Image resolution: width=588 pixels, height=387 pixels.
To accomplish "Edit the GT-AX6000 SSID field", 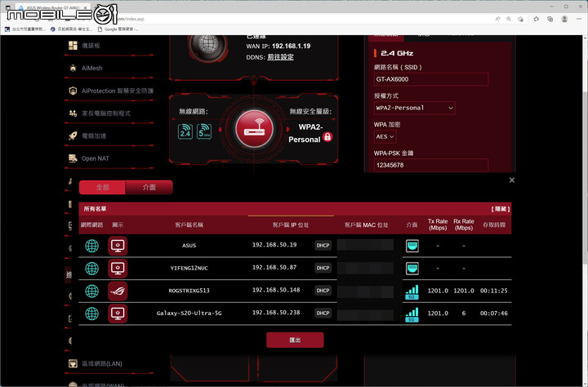I will coord(431,79).
